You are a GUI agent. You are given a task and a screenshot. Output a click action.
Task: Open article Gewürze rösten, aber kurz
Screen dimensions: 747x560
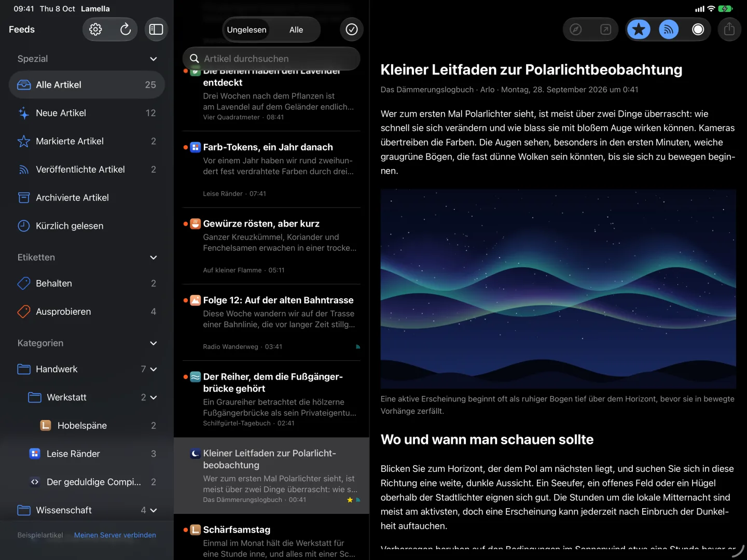point(271,246)
